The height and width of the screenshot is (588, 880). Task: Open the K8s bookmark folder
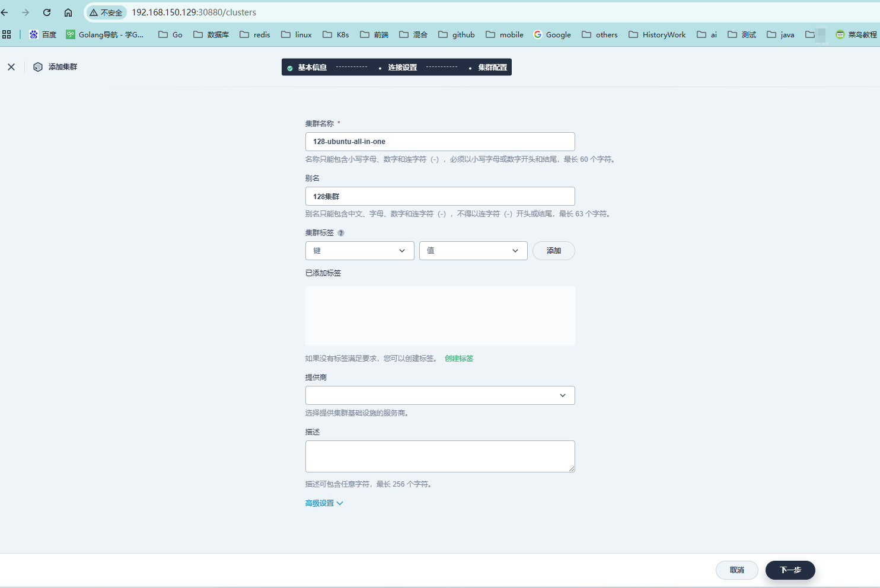(x=336, y=34)
